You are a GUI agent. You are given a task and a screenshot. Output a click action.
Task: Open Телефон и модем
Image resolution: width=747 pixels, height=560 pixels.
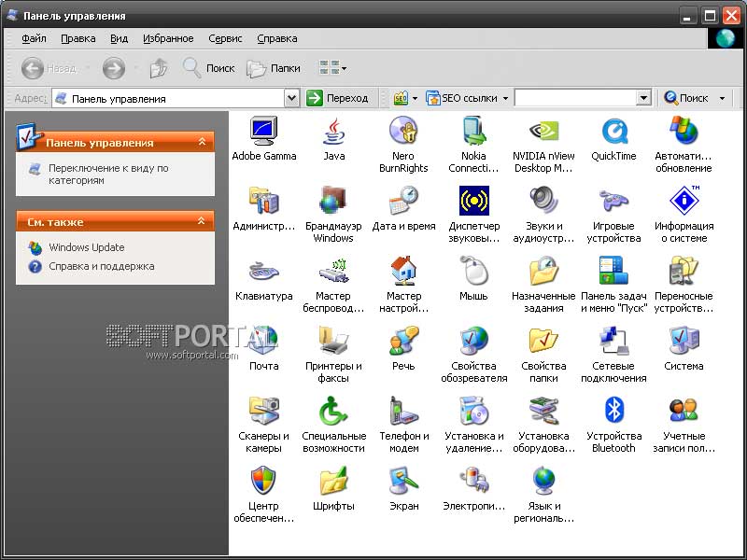click(x=403, y=425)
